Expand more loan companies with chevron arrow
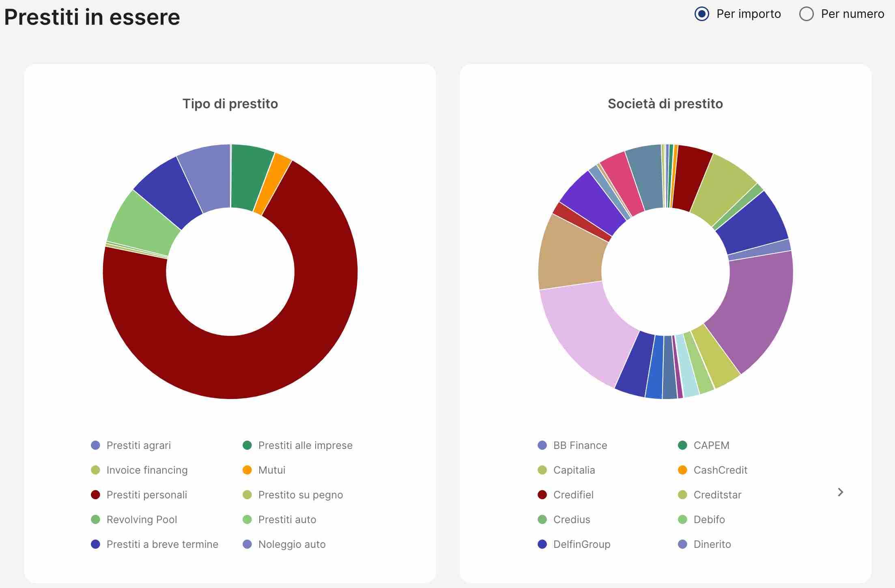Screen dimensions: 895x588 (840, 492)
